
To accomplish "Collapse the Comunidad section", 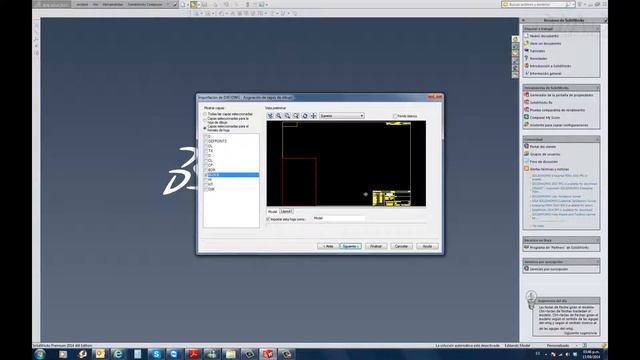I will pos(598,139).
